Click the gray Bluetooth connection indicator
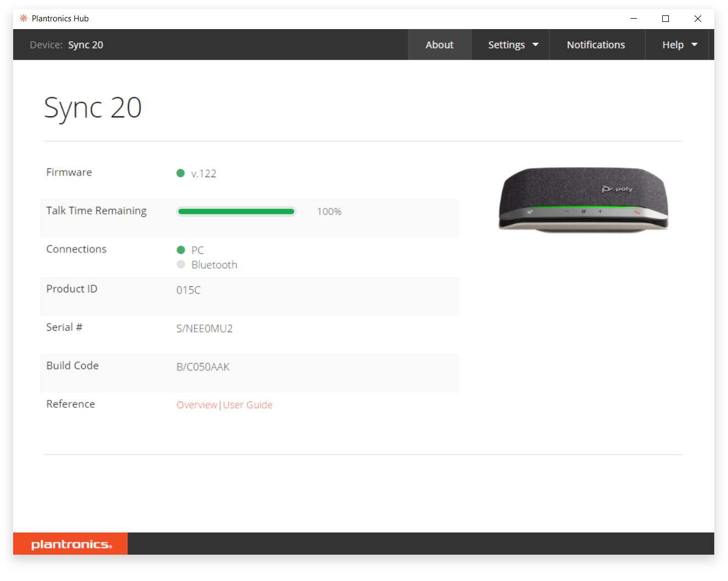The image size is (728, 581). (181, 264)
